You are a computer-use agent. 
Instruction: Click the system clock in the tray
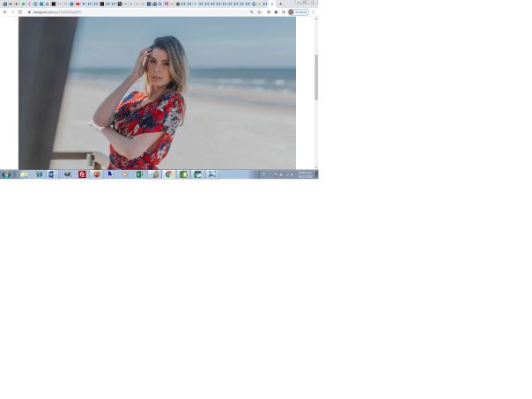click(304, 174)
